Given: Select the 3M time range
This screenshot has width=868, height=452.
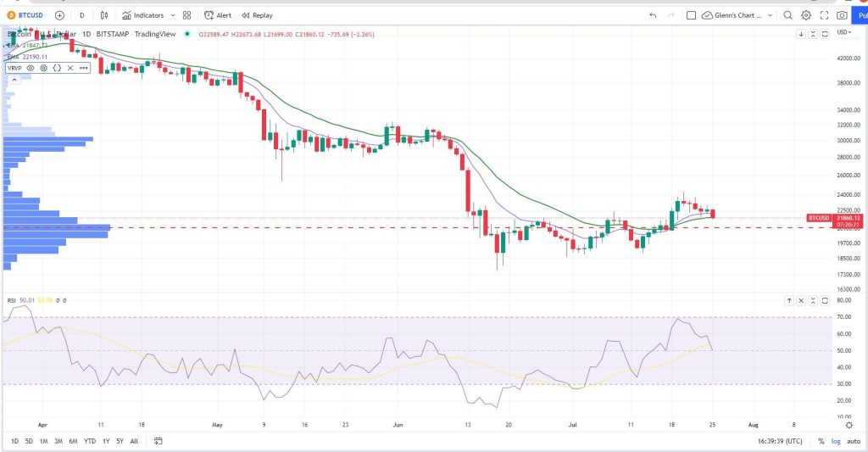Looking at the screenshot, I should [x=58, y=441].
